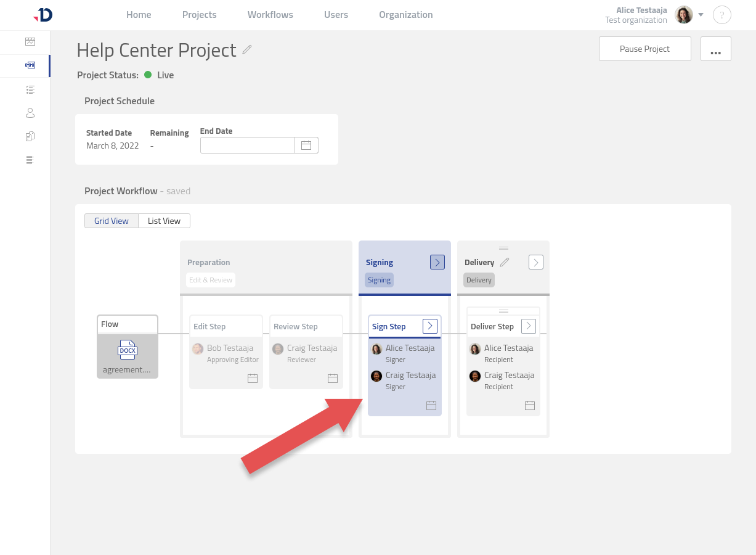Click the dashboard icon in left sidebar

click(x=30, y=41)
